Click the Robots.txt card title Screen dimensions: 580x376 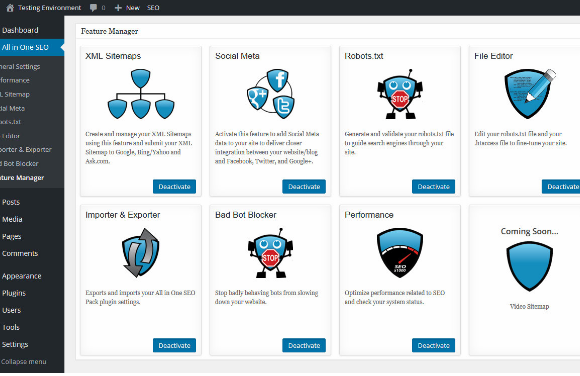[x=364, y=56]
